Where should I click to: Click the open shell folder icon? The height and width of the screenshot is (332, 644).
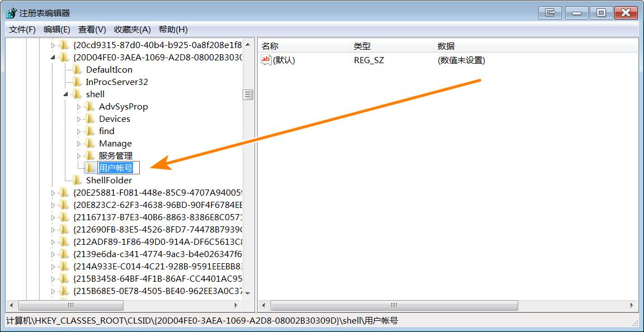77,94
